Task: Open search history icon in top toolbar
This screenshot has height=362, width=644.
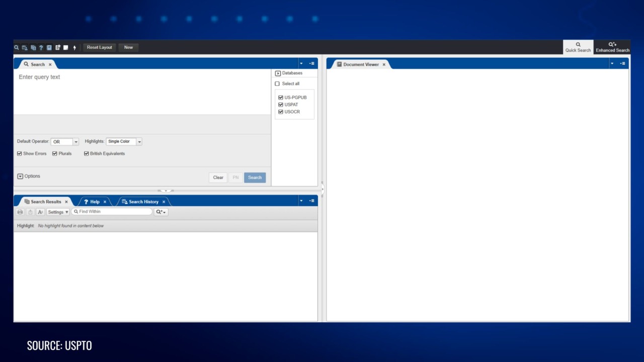Action: tap(25, 48)
